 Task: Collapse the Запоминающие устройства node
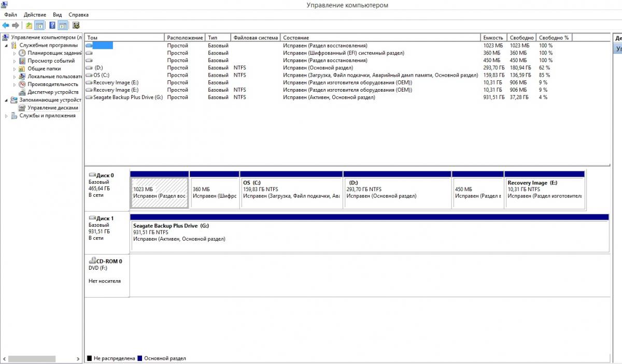click(x=7, y=100)
